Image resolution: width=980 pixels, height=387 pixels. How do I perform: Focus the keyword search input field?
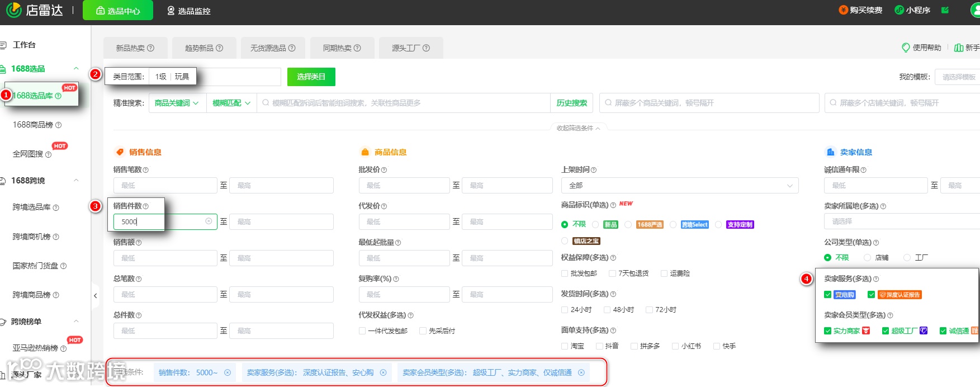pyautogui.click(x=404, y=103)
